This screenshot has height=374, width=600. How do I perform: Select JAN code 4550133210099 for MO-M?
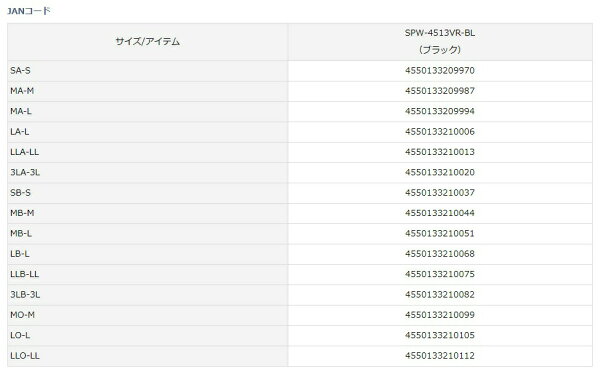440,315
